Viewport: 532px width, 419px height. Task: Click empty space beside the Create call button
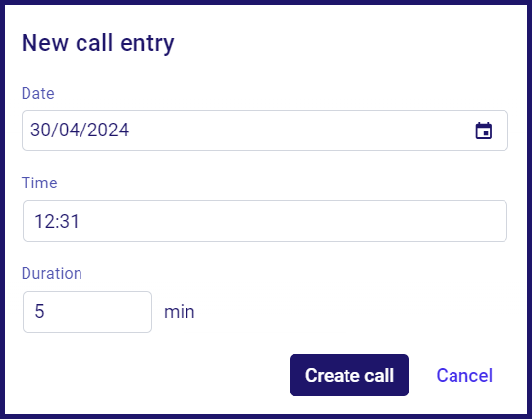tap(153, 375)
